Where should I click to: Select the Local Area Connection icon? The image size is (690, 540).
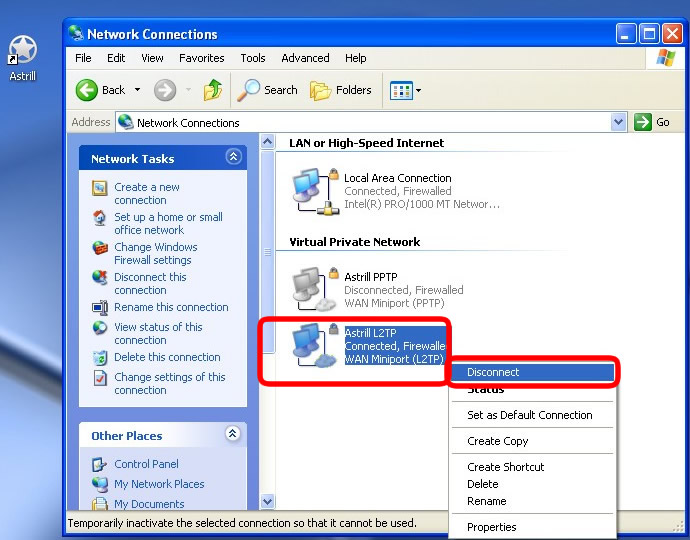pyautogui.click(x=316, y=191)
